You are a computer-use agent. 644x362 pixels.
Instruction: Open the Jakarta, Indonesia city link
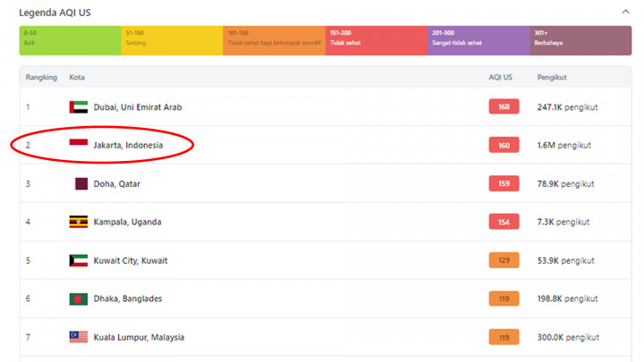[128, 145]
